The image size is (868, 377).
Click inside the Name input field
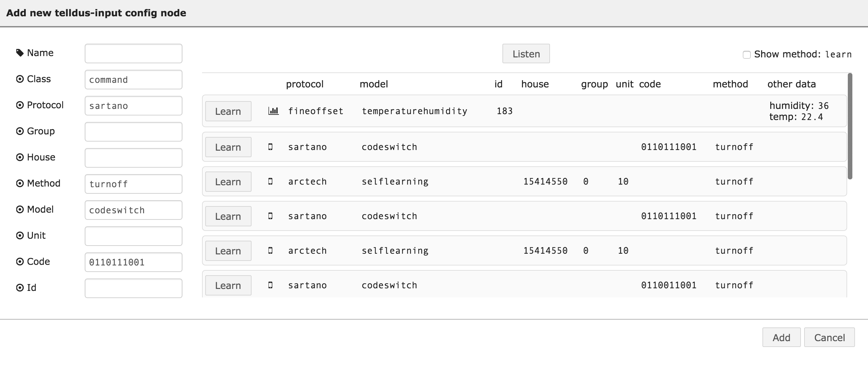(134, 53)
